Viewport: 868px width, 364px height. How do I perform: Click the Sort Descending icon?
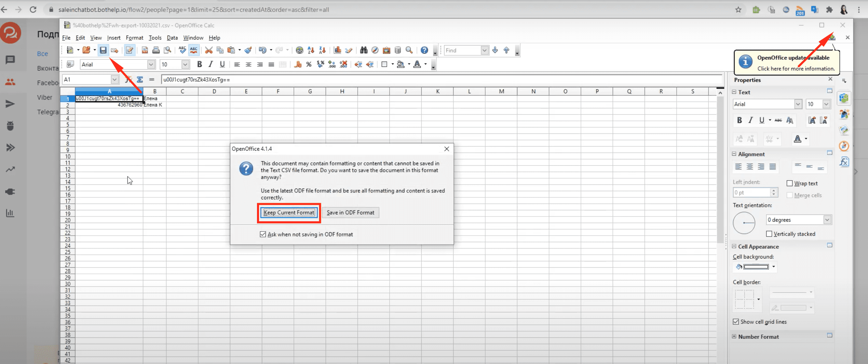point(322,50)
